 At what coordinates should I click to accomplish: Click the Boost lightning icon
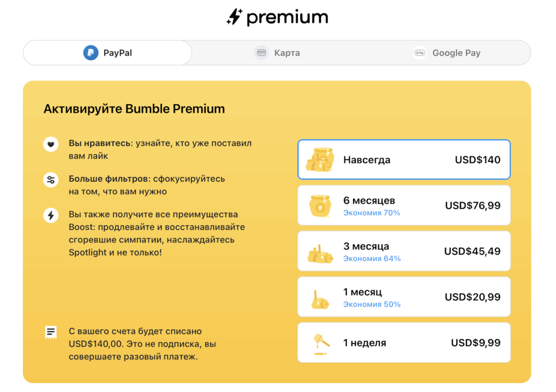pos(51,215)
